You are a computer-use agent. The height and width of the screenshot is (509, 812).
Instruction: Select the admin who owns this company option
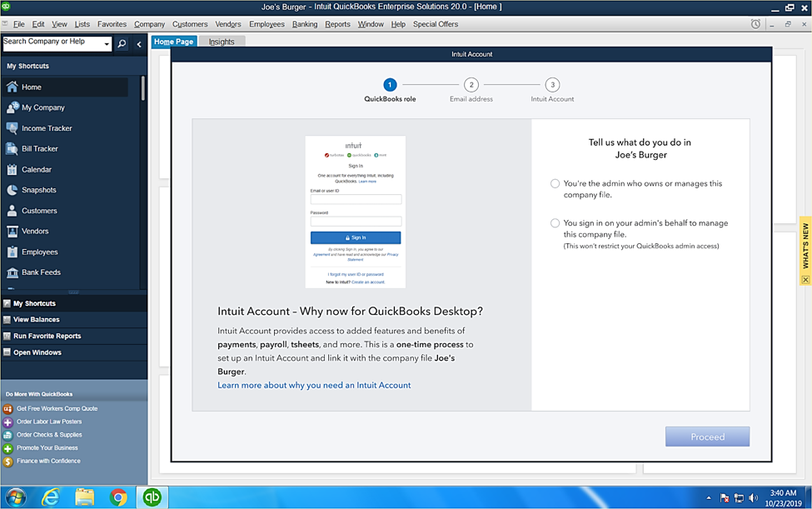tap(555, 183)
